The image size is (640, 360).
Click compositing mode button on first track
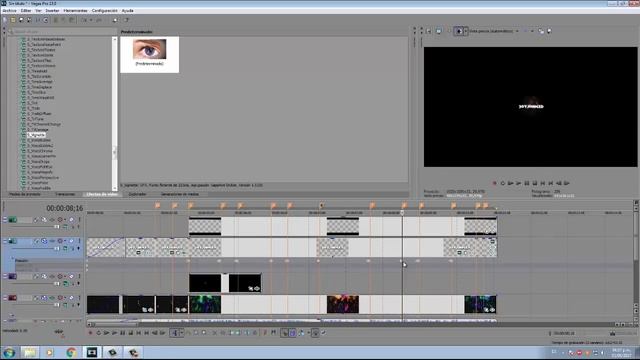coord(65,227)
